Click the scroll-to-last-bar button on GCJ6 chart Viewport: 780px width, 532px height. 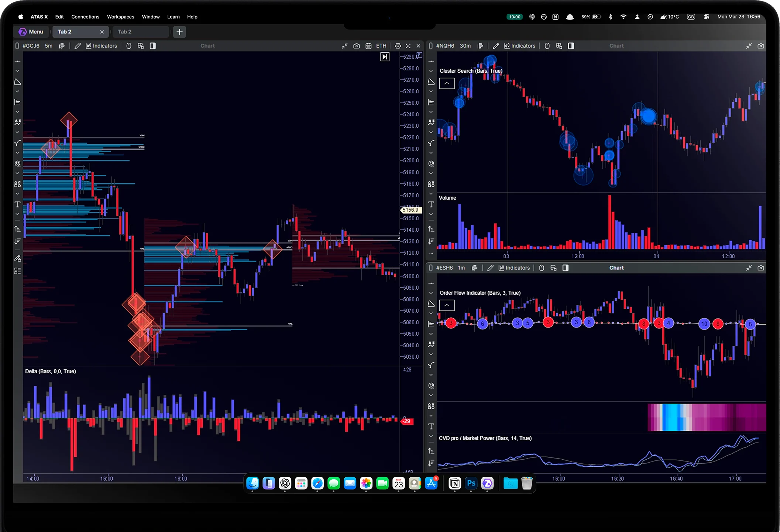coord(385,57)
